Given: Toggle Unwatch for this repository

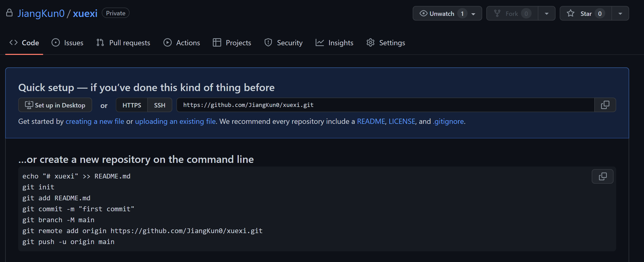Looking at the screenshot, I should [x=437, y=14].
